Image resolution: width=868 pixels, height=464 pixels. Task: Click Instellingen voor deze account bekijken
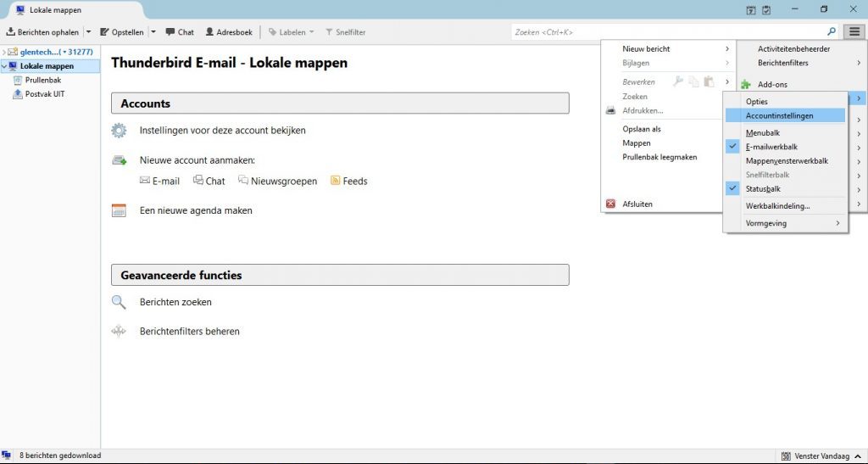[223, 131]
